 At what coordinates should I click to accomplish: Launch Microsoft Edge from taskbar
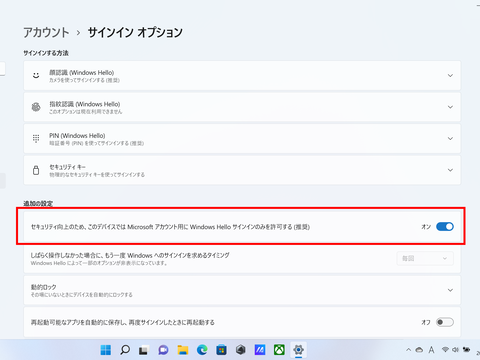coord(202,350)
